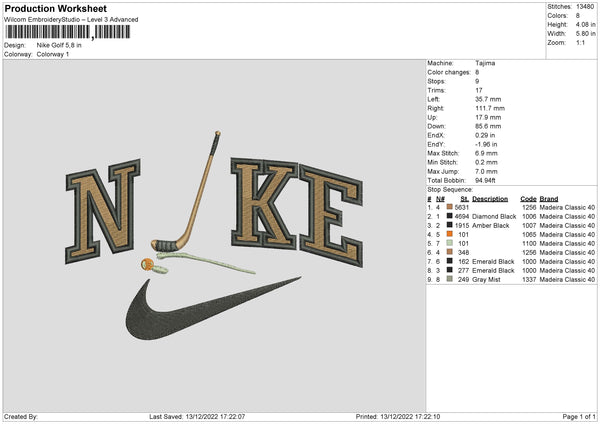Image resolution: width=600 pixels, height=424 pixels.
Task: Click the barcode under the worksheet title
Action: click(x=67, y=32)
